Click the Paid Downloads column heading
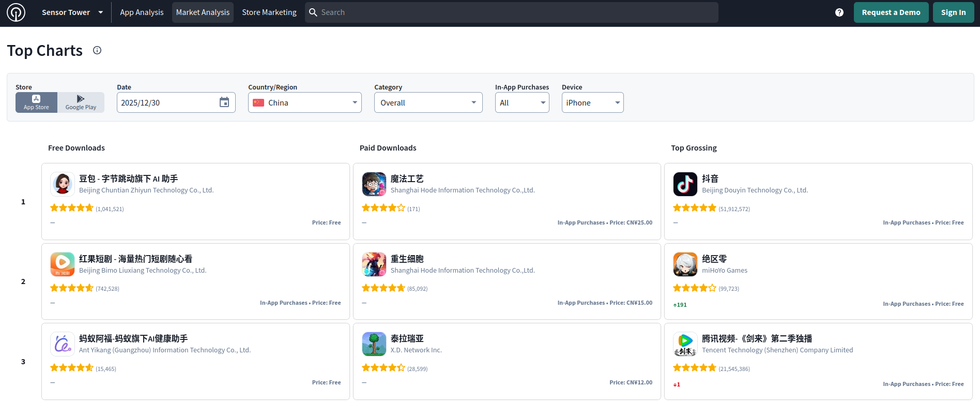Screen dimensions: 980x401 [388, 148]
